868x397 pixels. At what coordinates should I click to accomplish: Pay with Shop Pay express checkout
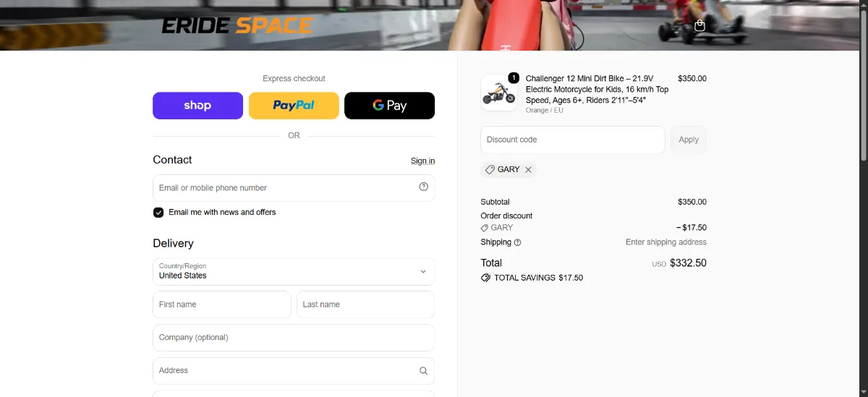[x=197, y=106]
